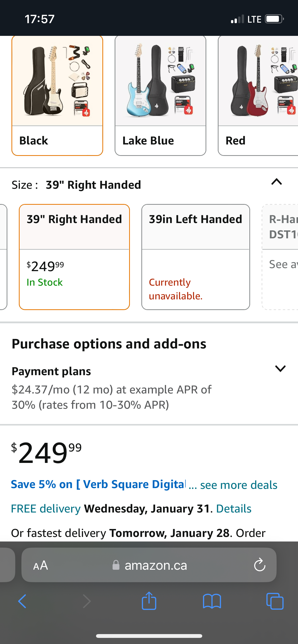This screenshot has height=644, width=298.
Task: Tap the amazon.ca address field
Action: click(149, 565)
